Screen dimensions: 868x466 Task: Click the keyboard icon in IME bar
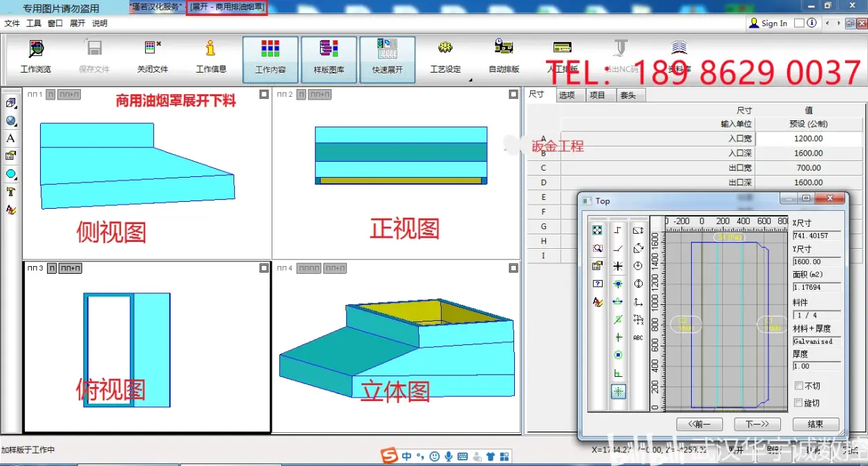click(x=462, y=456)
